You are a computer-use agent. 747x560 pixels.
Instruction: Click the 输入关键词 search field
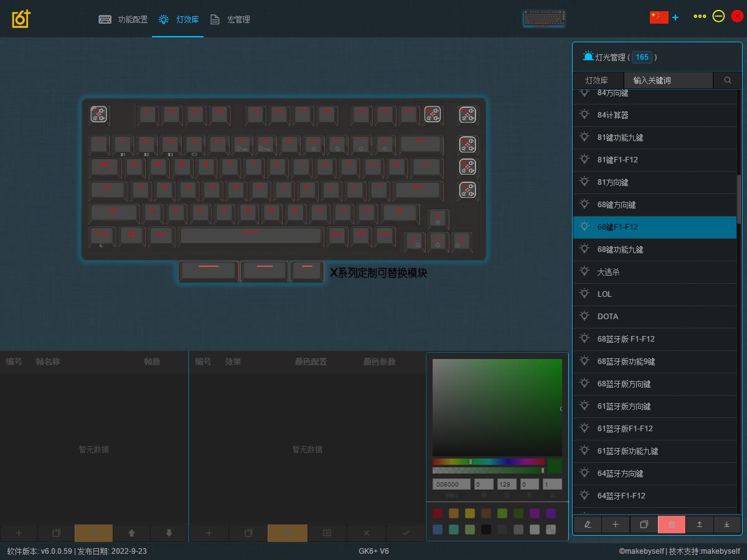[668, 80]
